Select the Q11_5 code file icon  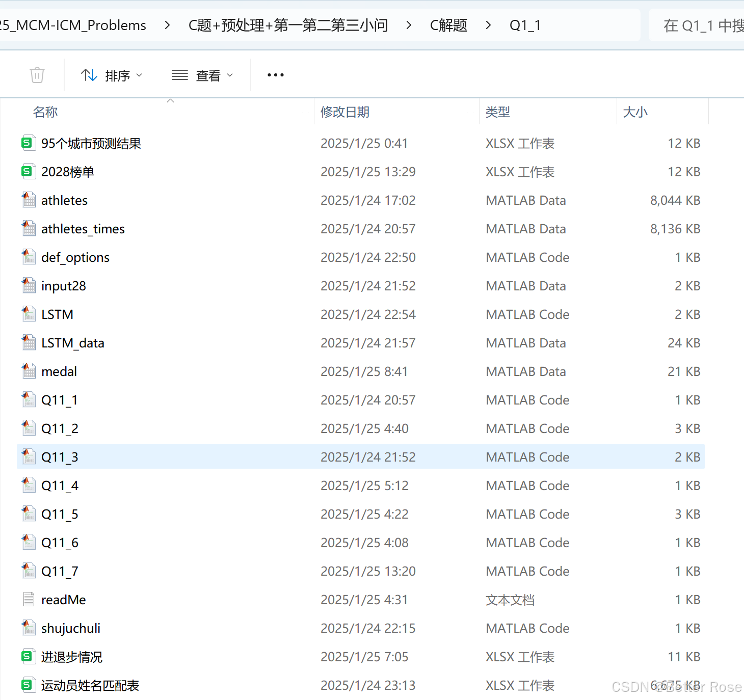(29, 514)
